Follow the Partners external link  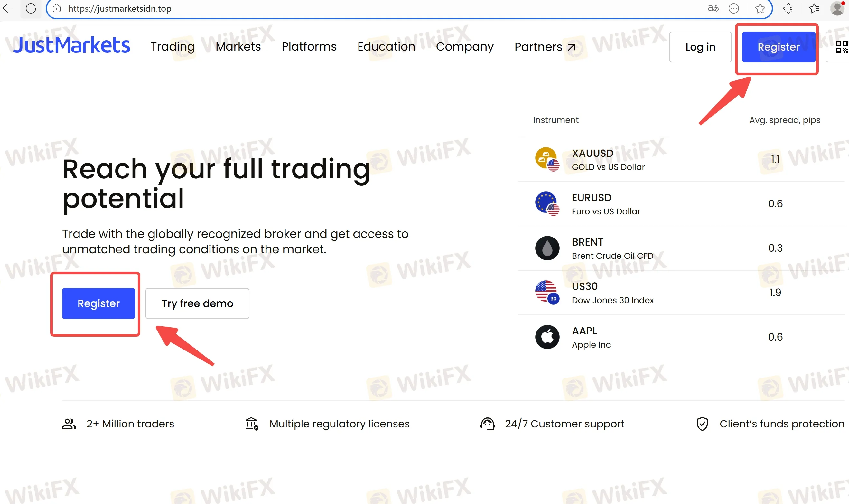pyautogui.click(x=545, y=47)
